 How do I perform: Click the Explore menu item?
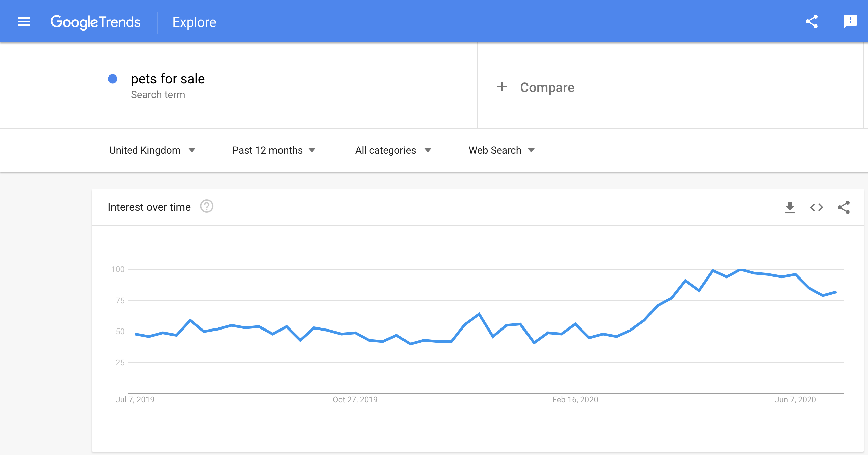pos(194,21)
